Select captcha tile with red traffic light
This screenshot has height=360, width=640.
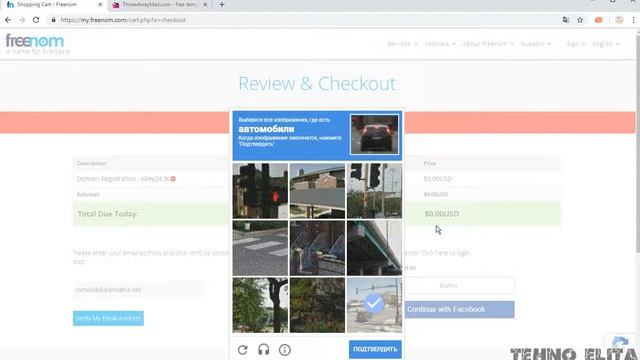point(260,191)
